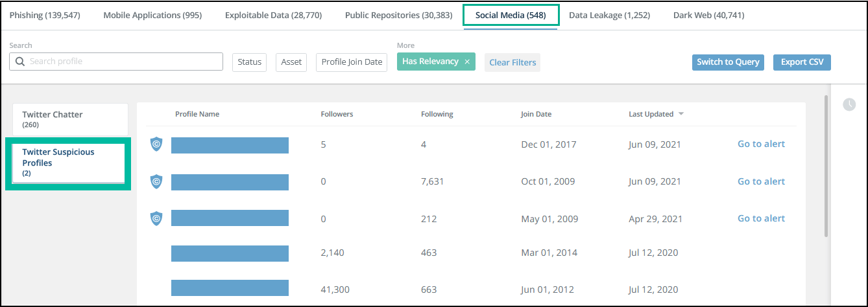Switch to the Phishing tab
The image size is (868, 307).
click(45, 15)
